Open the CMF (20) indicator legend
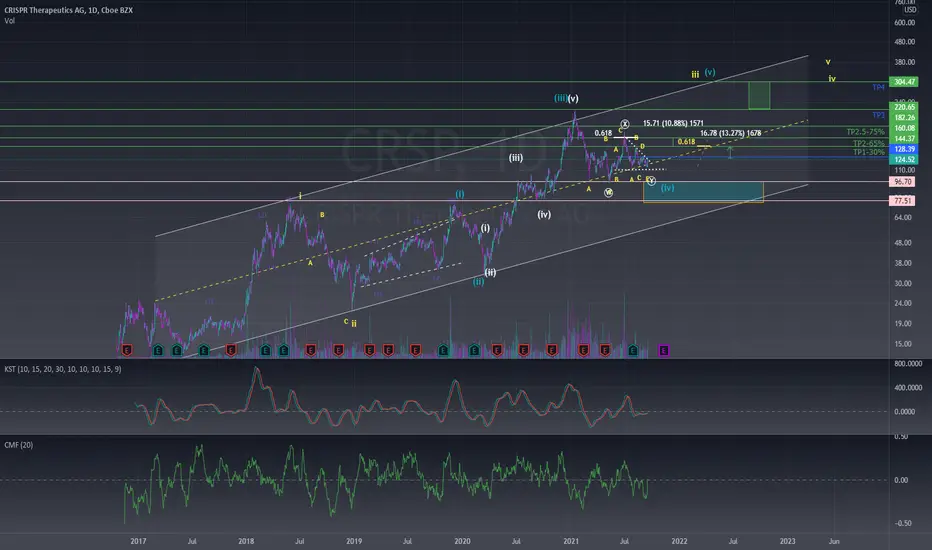 tap(18, 445)
